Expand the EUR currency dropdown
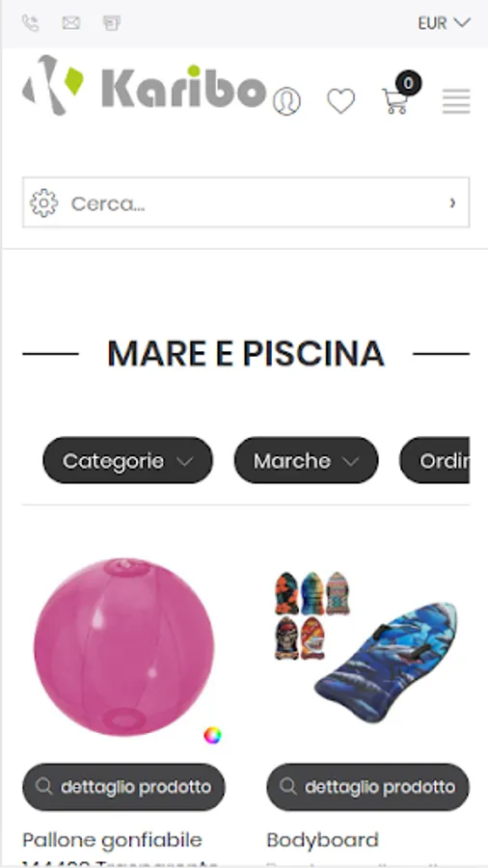The image size is (488, 868). (445, 23)
